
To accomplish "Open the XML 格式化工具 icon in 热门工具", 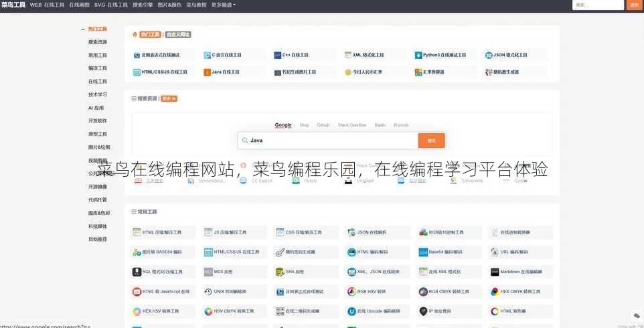I will 348,55.
